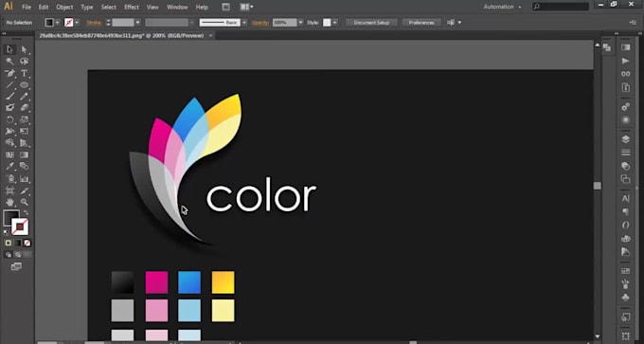Click the magenta square in the artwork
The image size is (644, 344).
point(156,282)
